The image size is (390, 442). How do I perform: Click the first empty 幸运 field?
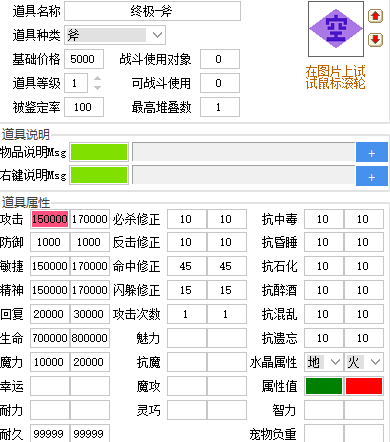tap(50, 386)
